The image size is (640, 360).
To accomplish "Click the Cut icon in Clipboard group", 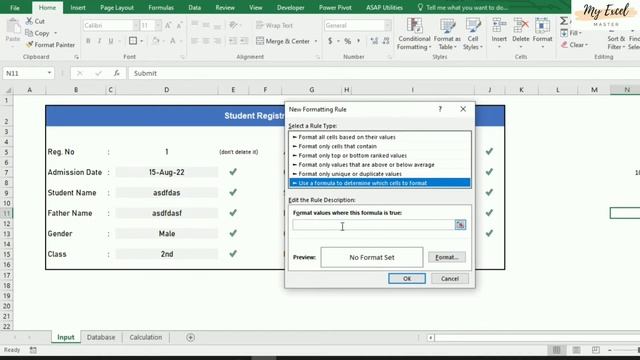I will pyautogui.click(x=29, y=21).
